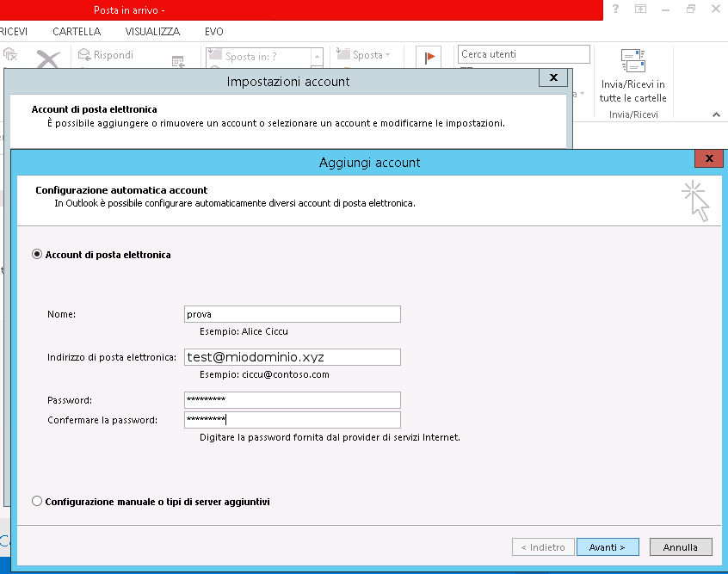Click the Delete X icon in ribbon
The width and height of the screenshot is (728, 574).
pos(48,59)
